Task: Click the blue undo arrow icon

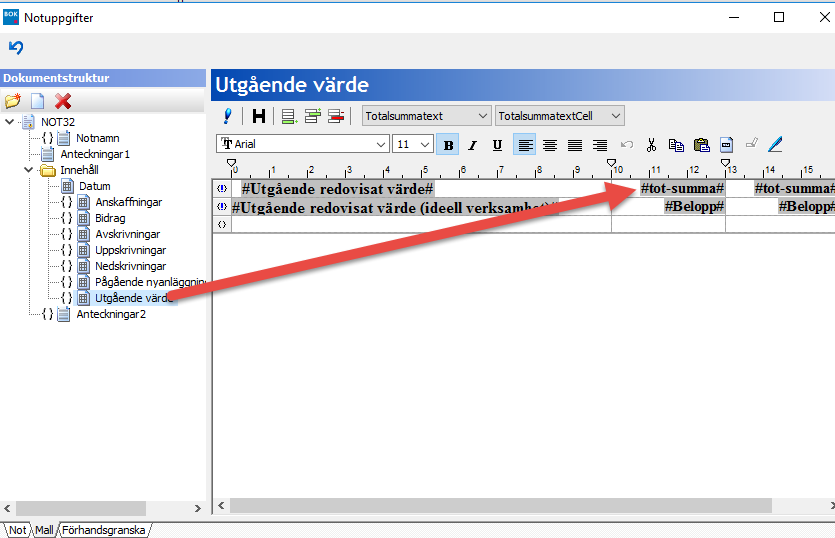Action: pyautogui.click(x=16, y=47)
